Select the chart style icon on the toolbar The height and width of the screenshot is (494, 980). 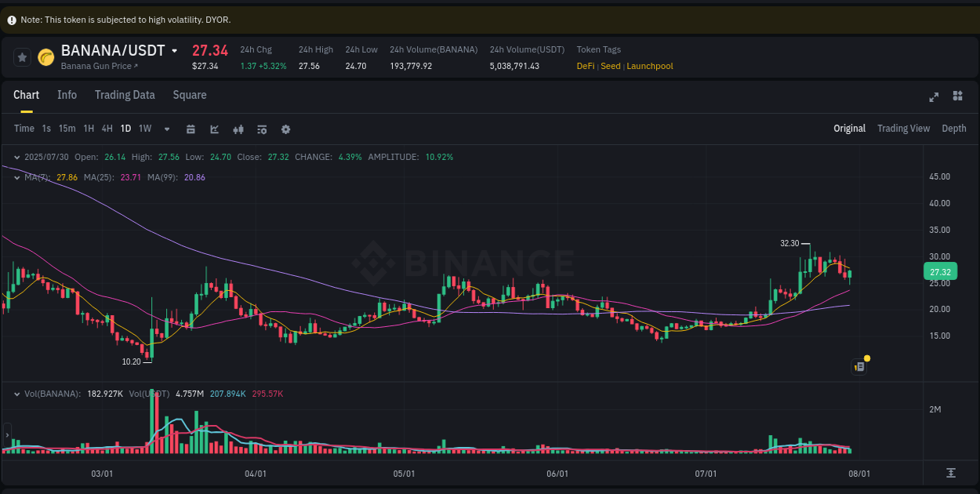[214, 129]
